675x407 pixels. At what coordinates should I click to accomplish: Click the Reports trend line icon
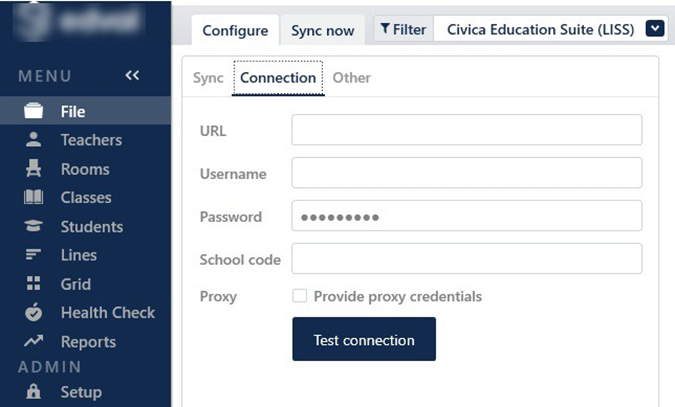[33, 342]
